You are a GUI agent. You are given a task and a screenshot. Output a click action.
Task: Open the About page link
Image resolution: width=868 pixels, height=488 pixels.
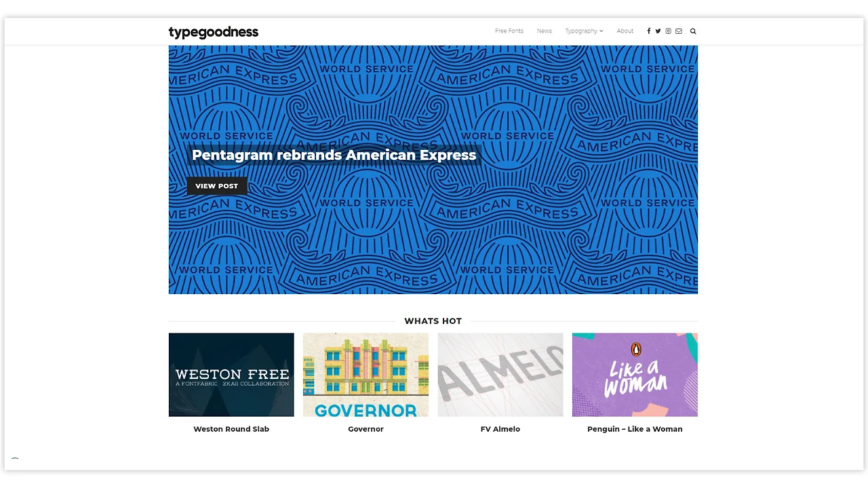click(x=625, y=31)
